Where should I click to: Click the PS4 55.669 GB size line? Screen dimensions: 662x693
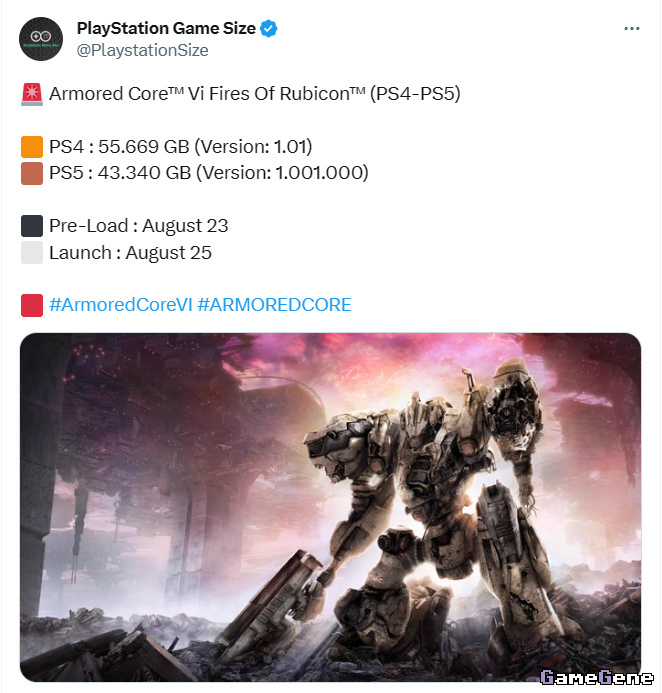click(181, 147)
